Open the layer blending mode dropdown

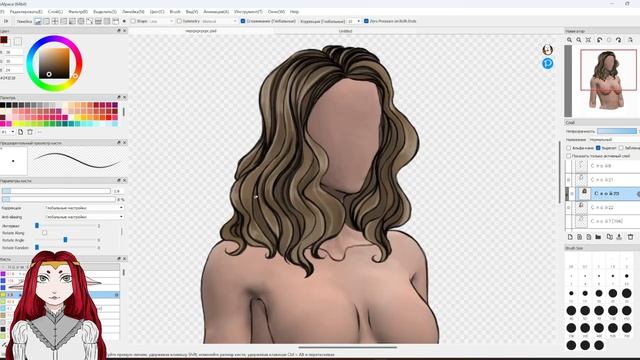[x=615, y=140]
